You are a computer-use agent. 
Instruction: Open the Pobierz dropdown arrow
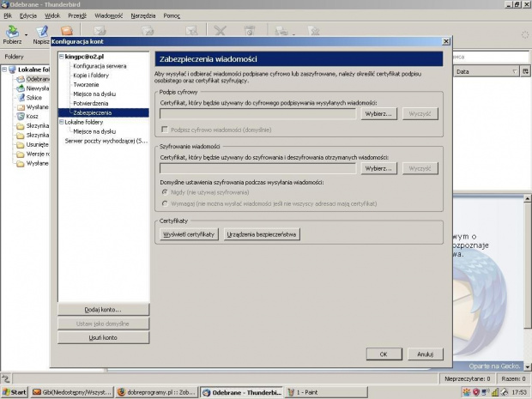point(26,34)
